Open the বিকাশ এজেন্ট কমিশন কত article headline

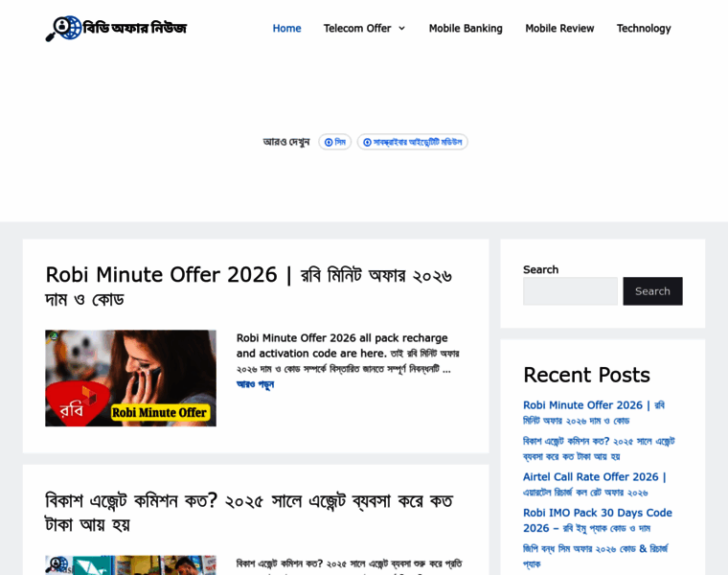249,513
